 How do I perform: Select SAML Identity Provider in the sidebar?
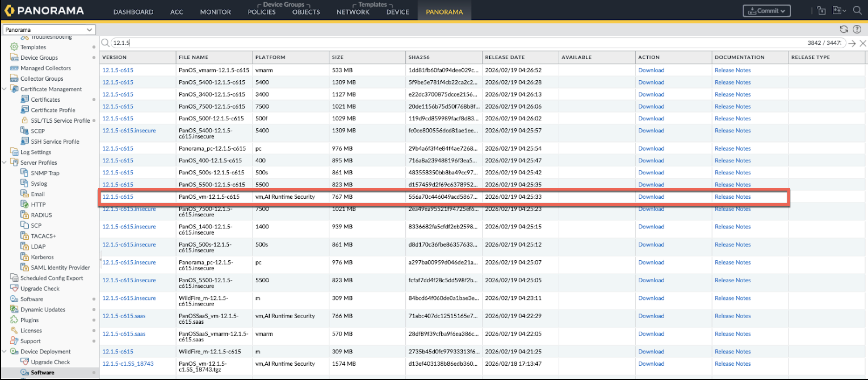pos(60,267)
